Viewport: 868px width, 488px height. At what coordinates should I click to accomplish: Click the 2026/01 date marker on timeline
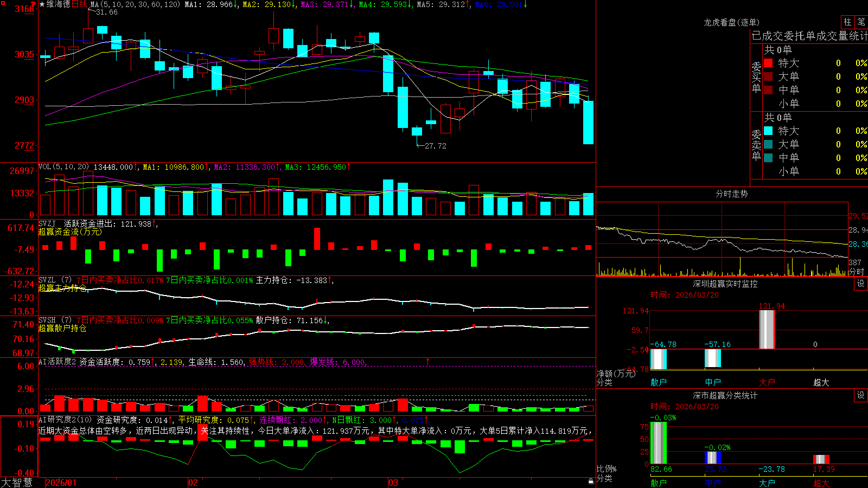click(61, 483)
